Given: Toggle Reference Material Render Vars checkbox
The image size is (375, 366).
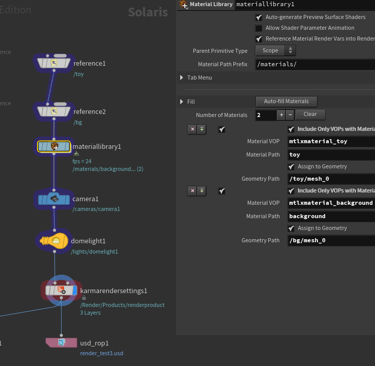Looking at the screenshot, I should (x=259, y=39).
